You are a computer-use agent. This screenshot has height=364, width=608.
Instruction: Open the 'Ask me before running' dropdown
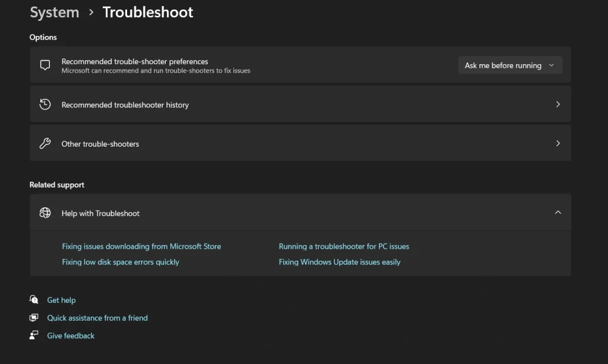click(x=510, y=65)
